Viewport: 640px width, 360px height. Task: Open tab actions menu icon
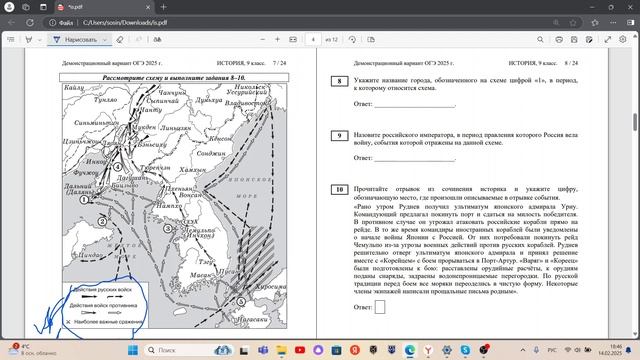[43, 7]
